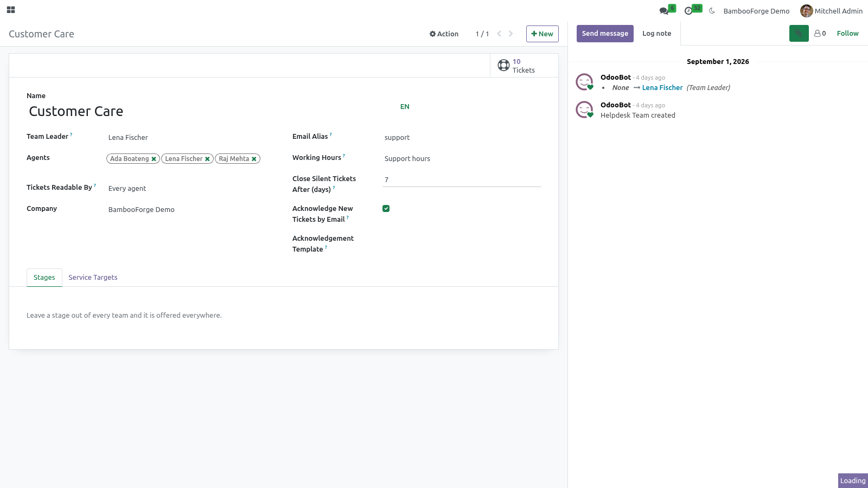
Task: Click Customer Care breadcrumb title
Action: point(41,34)
